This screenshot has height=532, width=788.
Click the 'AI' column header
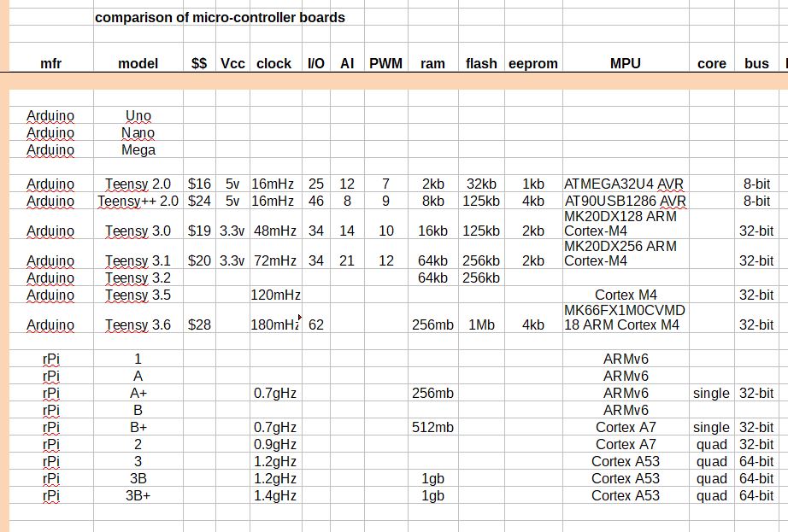[x=347, y=64]
